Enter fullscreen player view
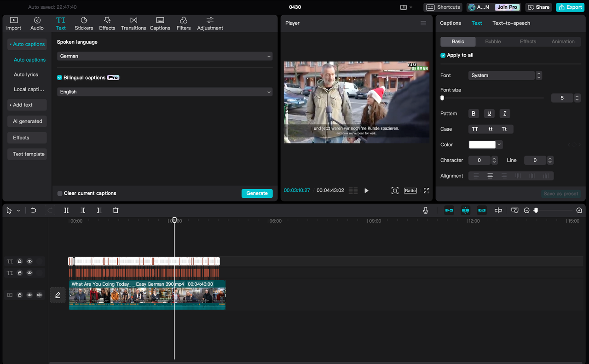 tap(427, 191)
